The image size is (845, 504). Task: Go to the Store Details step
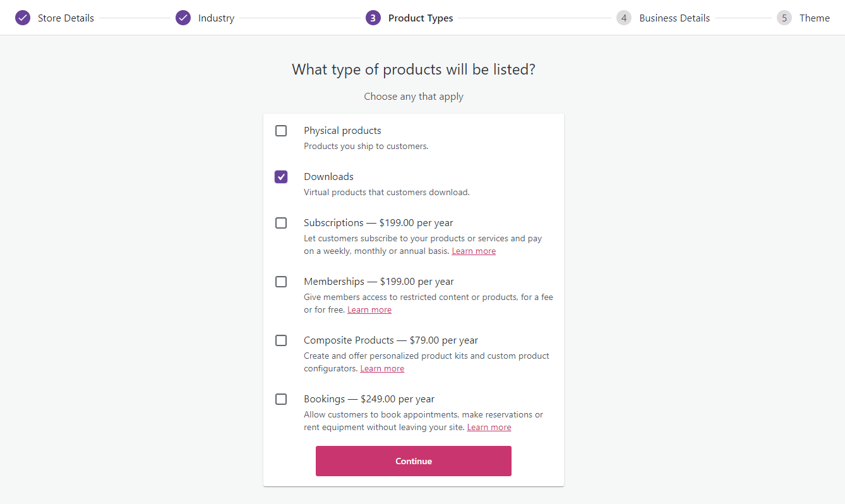(66, 18)
